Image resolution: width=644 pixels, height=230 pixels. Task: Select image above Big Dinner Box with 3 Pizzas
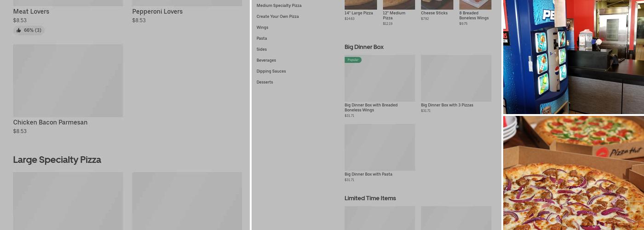[456, 78]
